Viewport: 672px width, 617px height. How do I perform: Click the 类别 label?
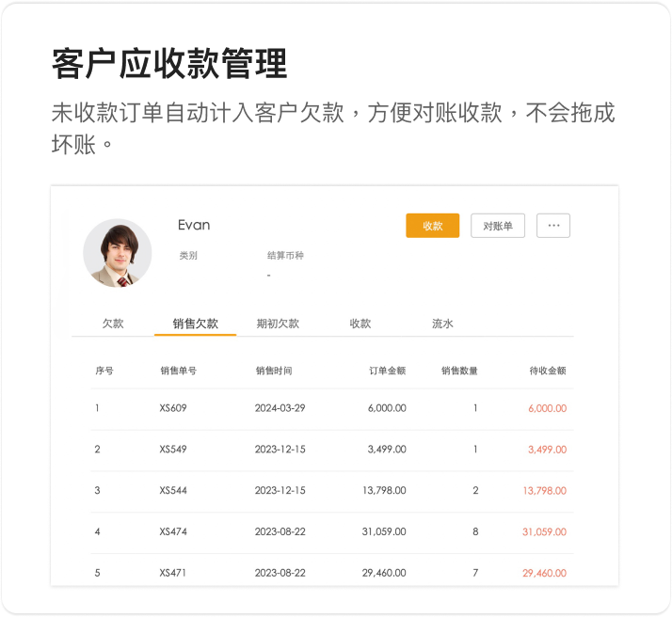coord(188,256)
